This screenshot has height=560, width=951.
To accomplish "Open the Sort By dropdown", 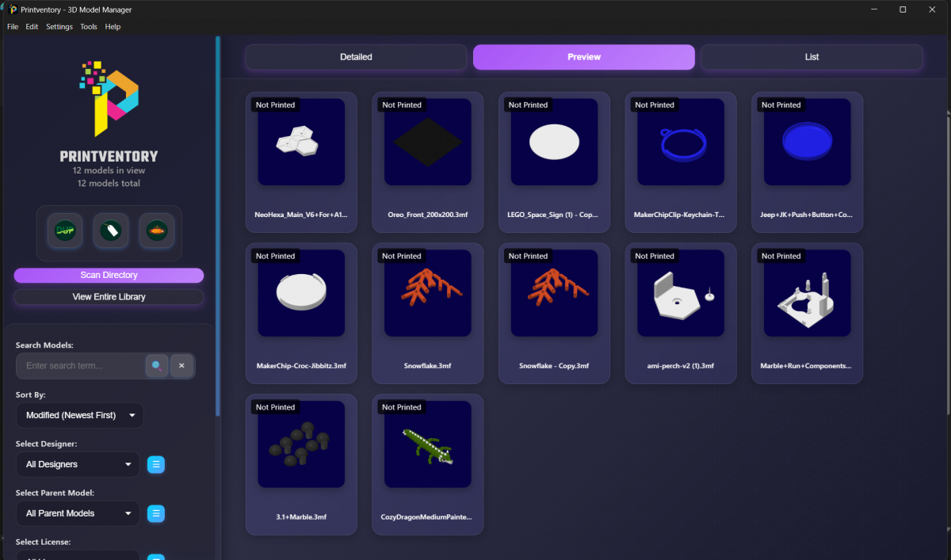I will point(79,415).
